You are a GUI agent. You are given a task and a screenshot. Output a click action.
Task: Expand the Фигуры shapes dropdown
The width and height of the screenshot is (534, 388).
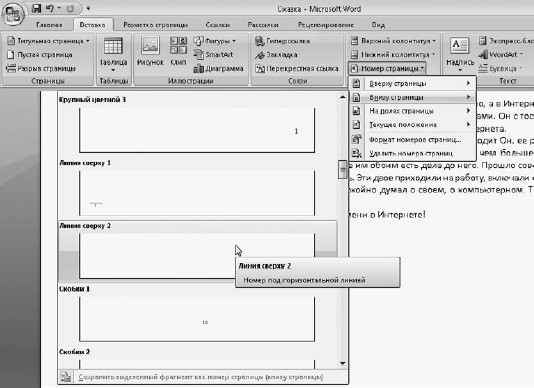tap(215, 41)
